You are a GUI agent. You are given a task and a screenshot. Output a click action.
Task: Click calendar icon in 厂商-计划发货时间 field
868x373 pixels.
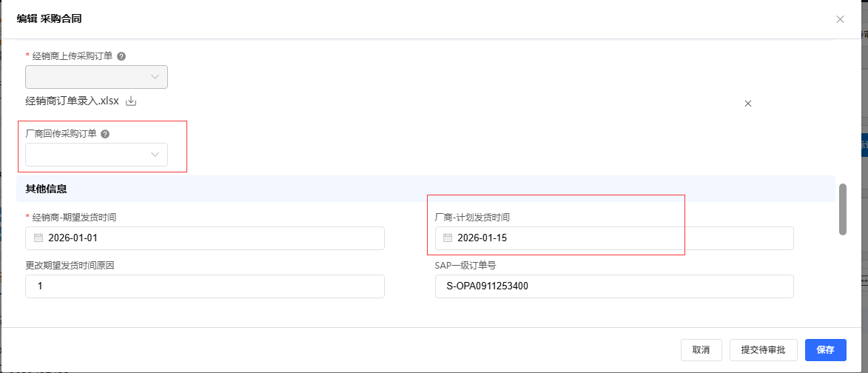[448, 238]
